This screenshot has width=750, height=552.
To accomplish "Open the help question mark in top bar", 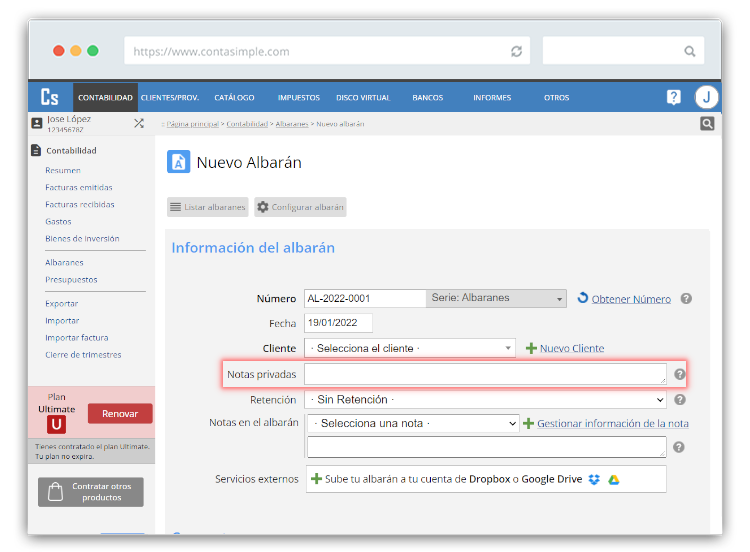I will [x=674, y=97].
